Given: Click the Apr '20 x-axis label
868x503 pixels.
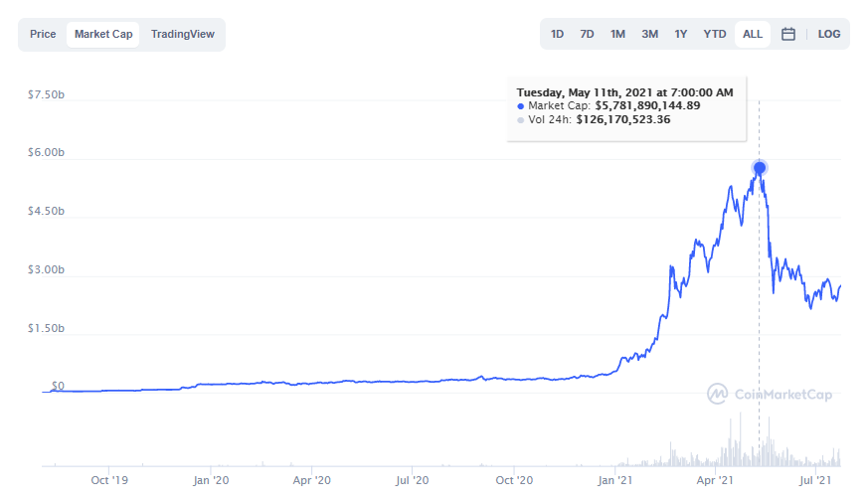Looking at the screenshot, I should [x=311, y=480].
